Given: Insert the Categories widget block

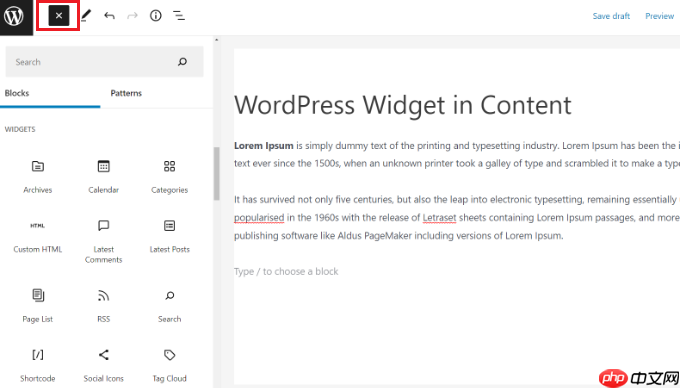Looking at the screenshot, I should (170, 177).
